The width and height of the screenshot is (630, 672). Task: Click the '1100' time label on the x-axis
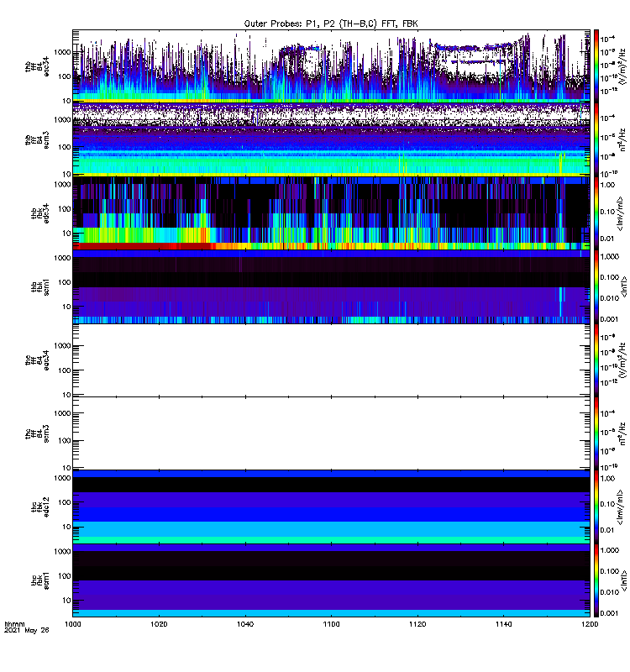(x=331, y=624)
